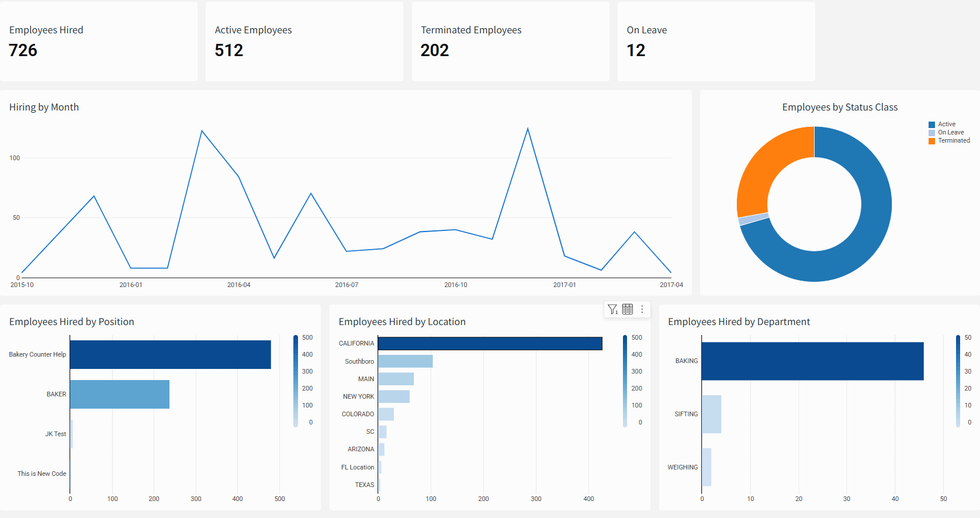This screenshot has width=980, height=518.
Task: Click the CALIFORNIA location bar
Action: (490, 344)
